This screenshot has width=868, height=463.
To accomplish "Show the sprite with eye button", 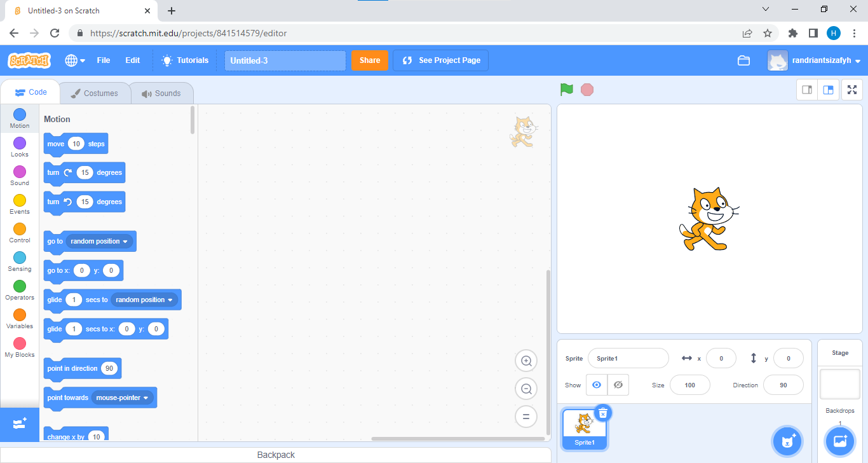I will coord(597,385).
